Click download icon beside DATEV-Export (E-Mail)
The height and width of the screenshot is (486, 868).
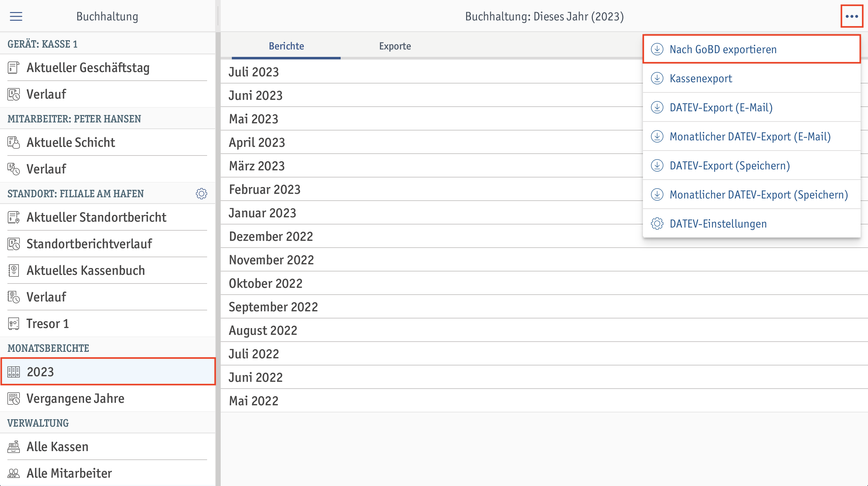point(657,108)
